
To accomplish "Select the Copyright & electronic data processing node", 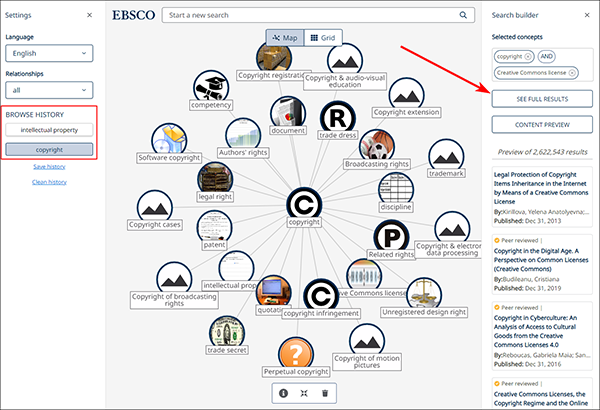I will (x=452, y=229).
